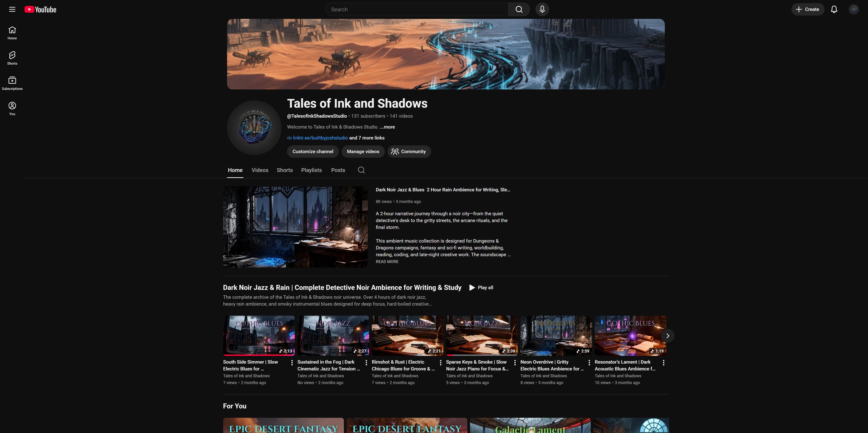Click Manage videos
868x433 pixels.
363,151
